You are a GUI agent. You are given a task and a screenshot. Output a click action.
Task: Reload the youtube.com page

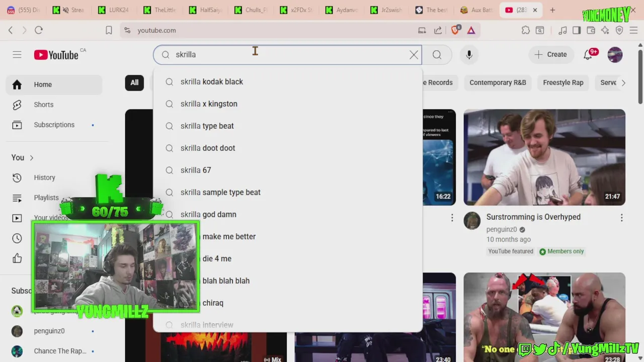39,30
